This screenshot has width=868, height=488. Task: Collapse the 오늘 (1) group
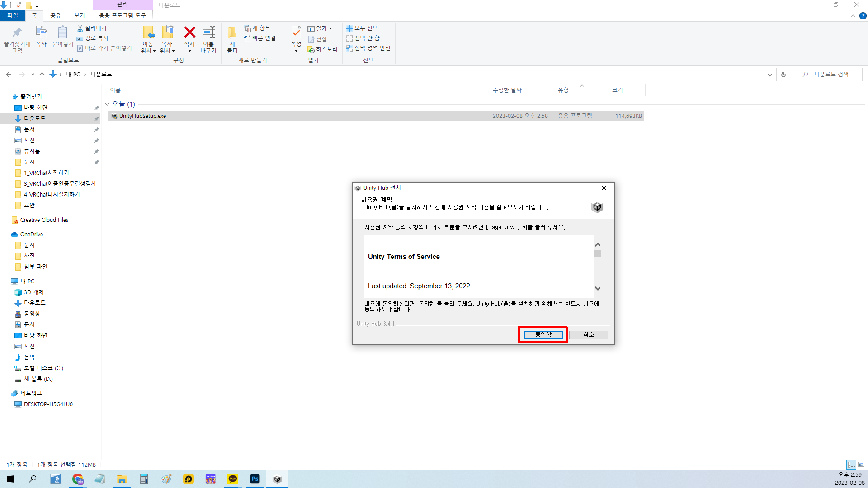point(107,104)
